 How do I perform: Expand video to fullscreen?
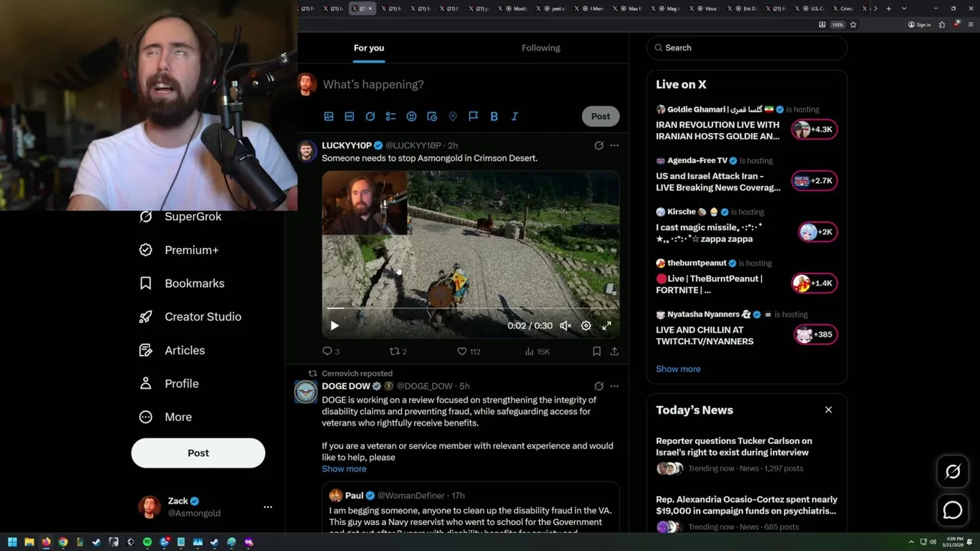pos(606,325)
